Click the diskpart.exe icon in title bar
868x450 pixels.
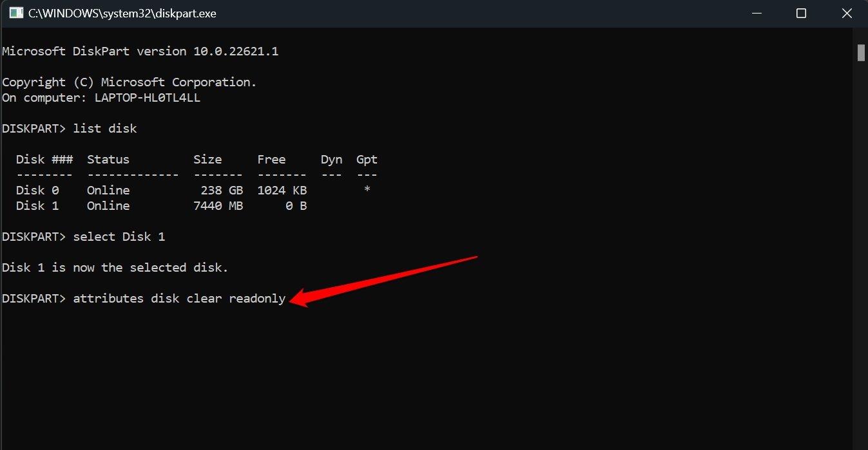15,13
